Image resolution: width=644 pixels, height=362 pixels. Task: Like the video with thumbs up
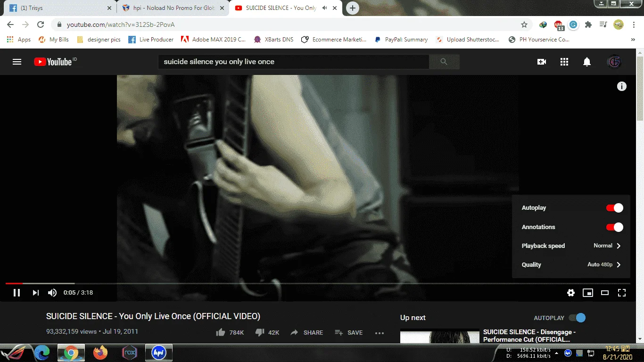click(220, 332)
